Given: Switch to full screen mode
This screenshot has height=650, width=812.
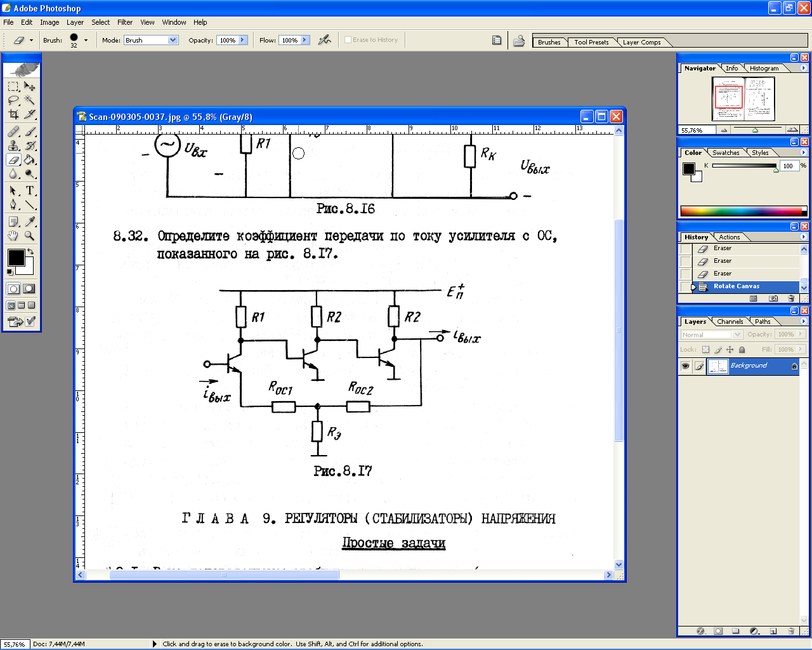Looking at the screenshot, I should click(31, 305).
